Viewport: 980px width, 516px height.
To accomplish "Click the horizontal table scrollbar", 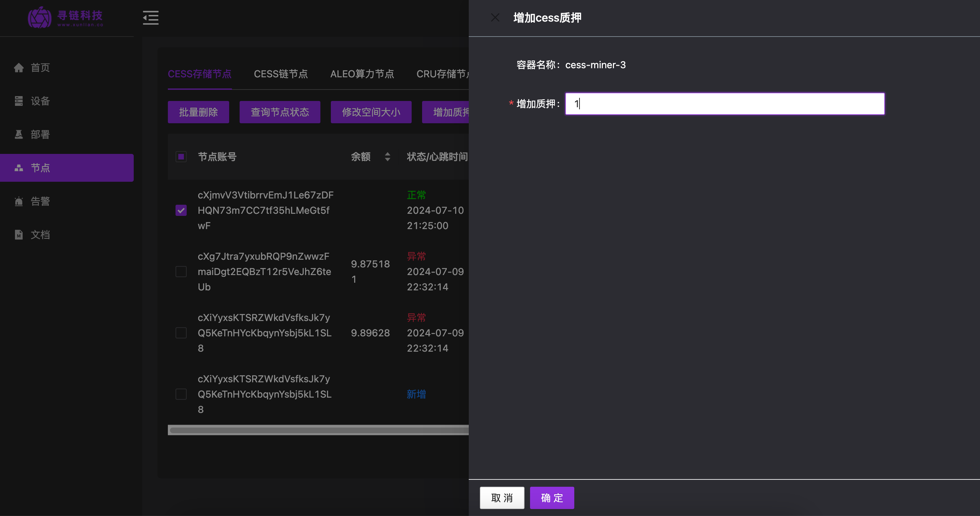I will [x=318, y=430].
